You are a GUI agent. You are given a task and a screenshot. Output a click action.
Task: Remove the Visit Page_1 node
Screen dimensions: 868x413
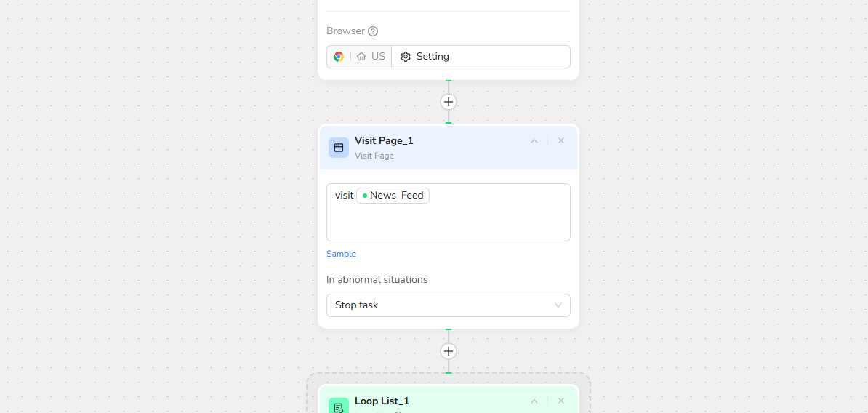[561, 141]
